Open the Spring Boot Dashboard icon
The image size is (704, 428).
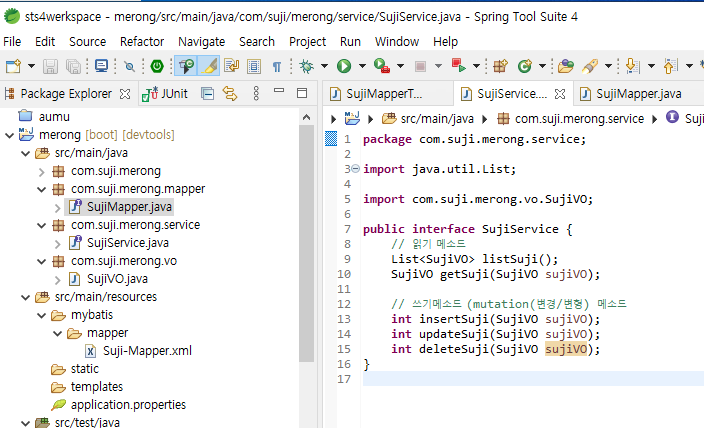(x=157, y=66)
